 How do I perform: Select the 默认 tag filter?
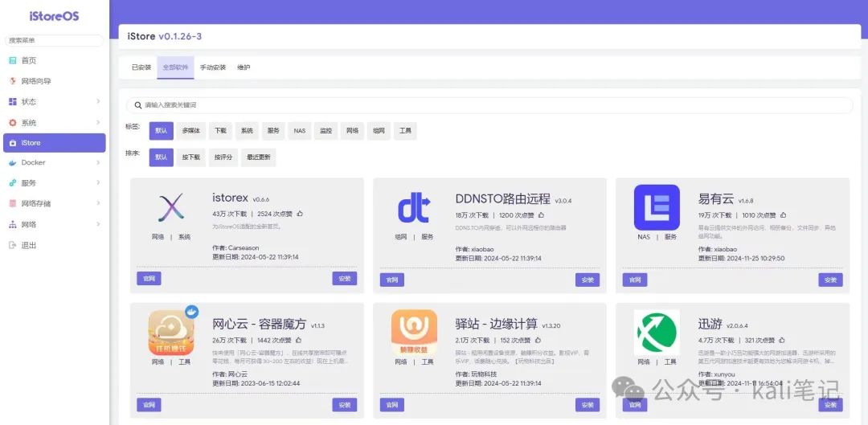point(161,131)
